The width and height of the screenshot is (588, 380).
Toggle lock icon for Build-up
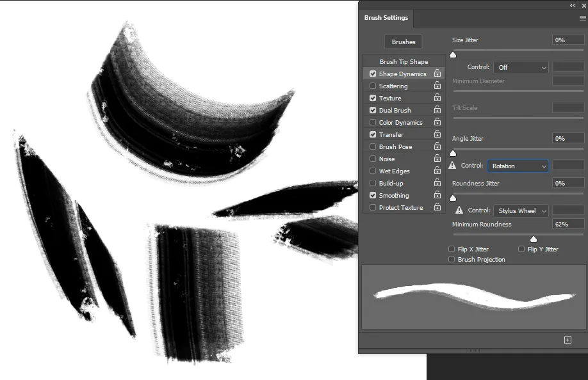(437, 183)
